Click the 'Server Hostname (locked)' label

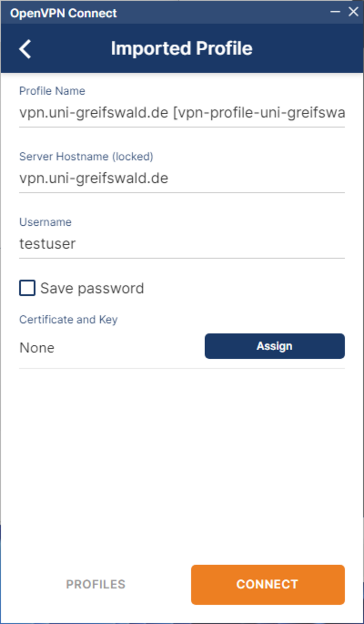click(x=86, y=157)
